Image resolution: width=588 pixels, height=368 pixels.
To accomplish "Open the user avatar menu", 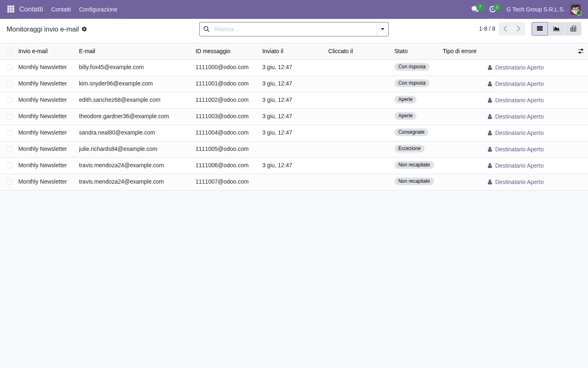I will pos(575,9).
